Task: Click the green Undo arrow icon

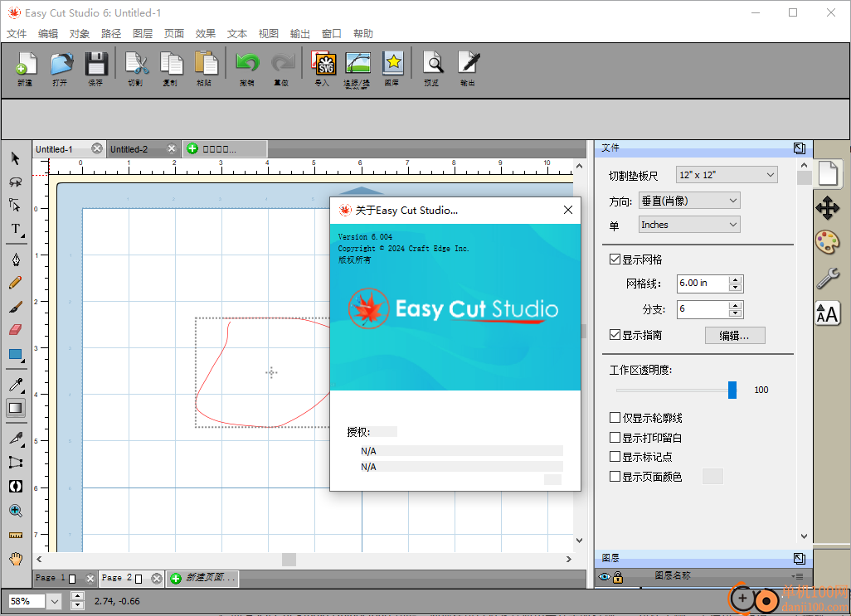Action: [247, 64]
